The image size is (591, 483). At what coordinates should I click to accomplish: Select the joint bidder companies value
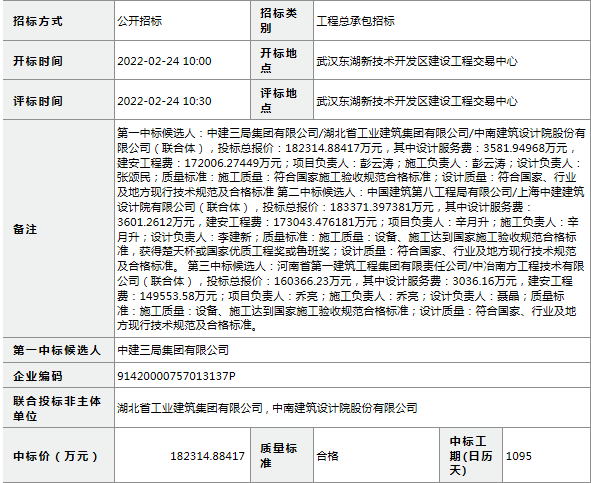click(267, 408)
